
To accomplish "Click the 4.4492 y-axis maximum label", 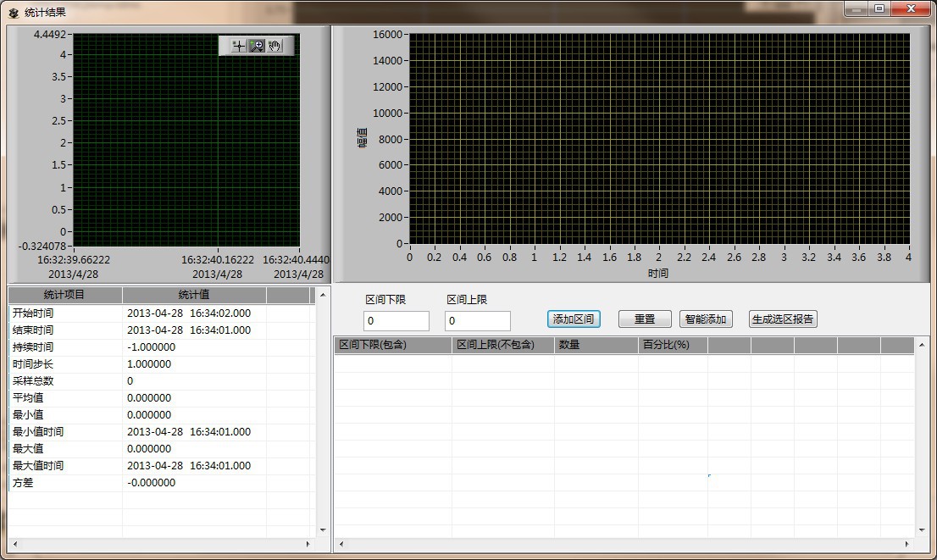I will coord(50,34).
